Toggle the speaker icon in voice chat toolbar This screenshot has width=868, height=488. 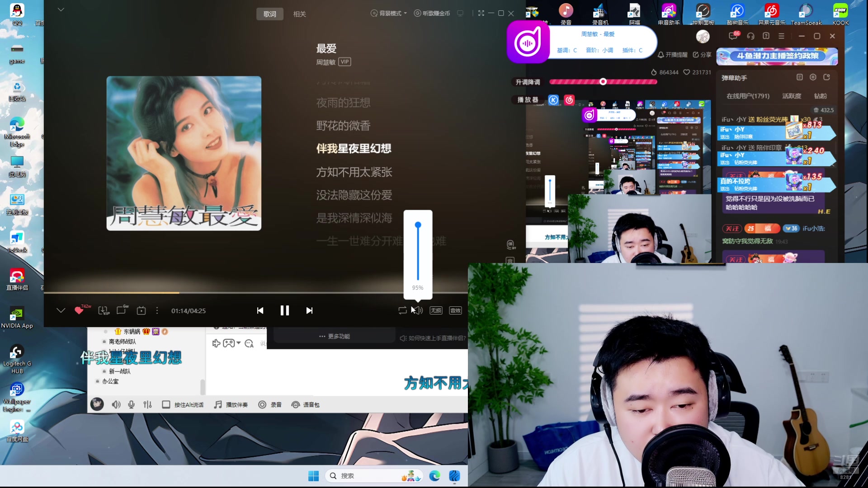point(116,404)
